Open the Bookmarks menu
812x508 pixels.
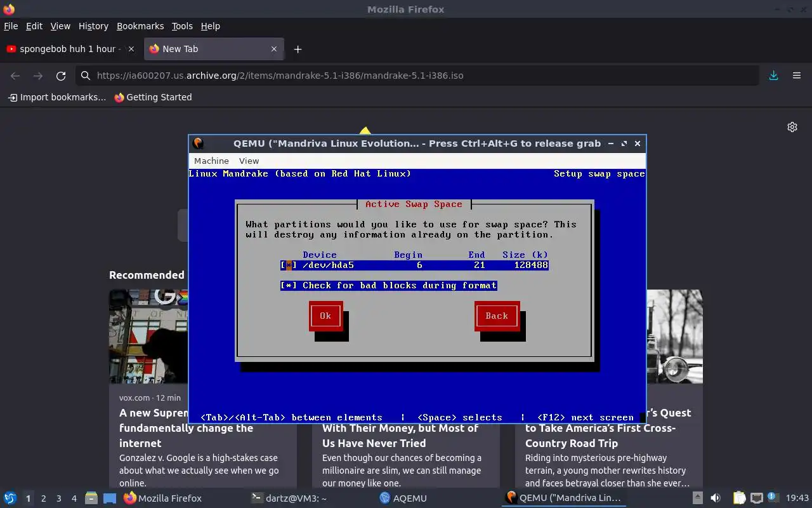click(x=140, y=26)
